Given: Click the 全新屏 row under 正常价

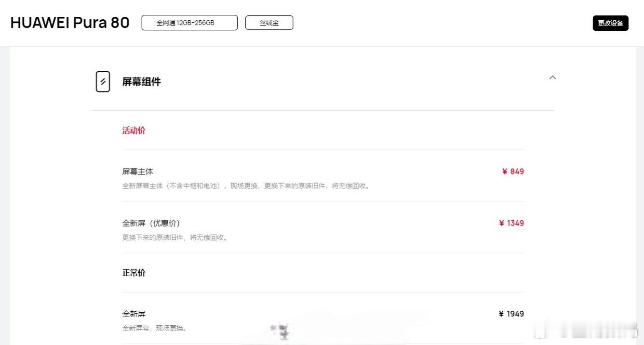Looking at the screenshot, I should click(x=134, y=314).
